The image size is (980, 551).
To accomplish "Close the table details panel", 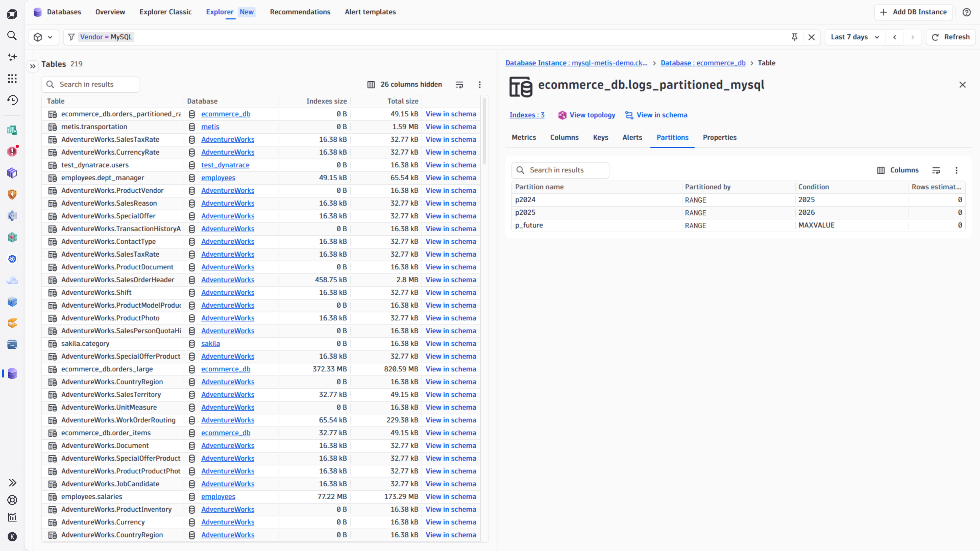I will (x=962, y=84).
